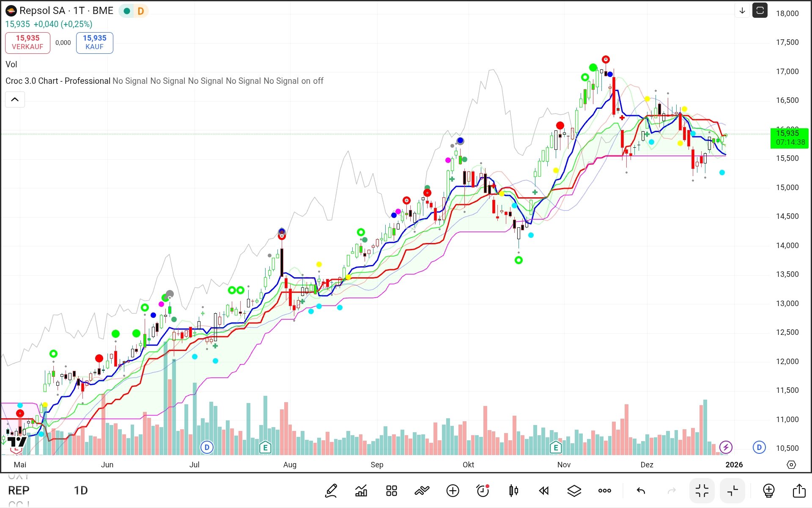Screen dimensions: 812x508
Task: Open the indicators chart icon
Action: click(x=361, y=491)
